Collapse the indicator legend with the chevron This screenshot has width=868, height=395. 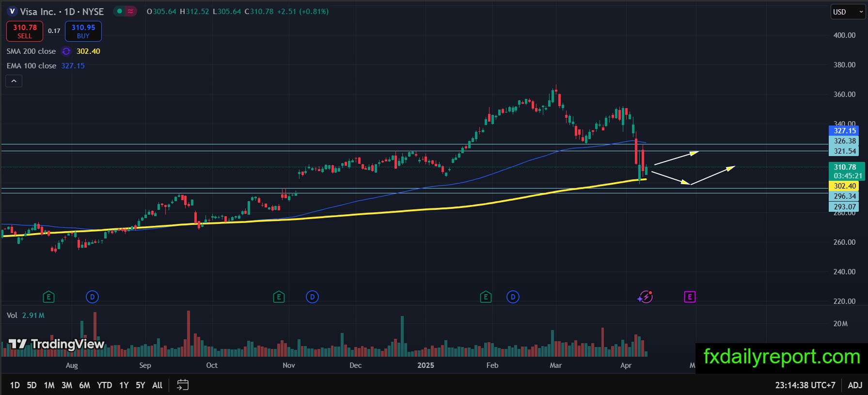[x=14, y=81]
